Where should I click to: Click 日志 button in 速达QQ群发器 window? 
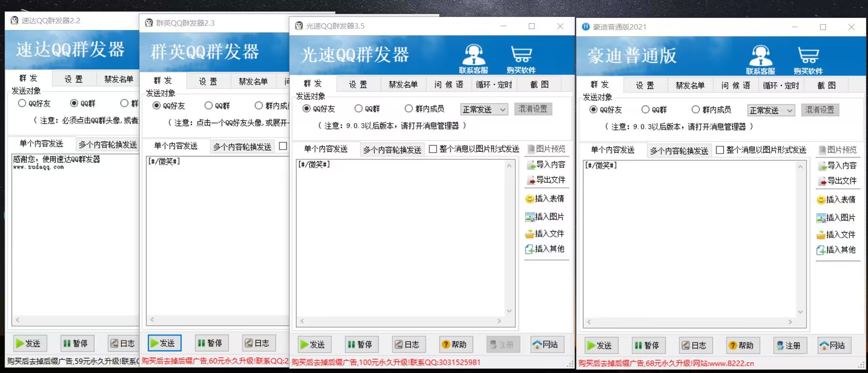123,343
